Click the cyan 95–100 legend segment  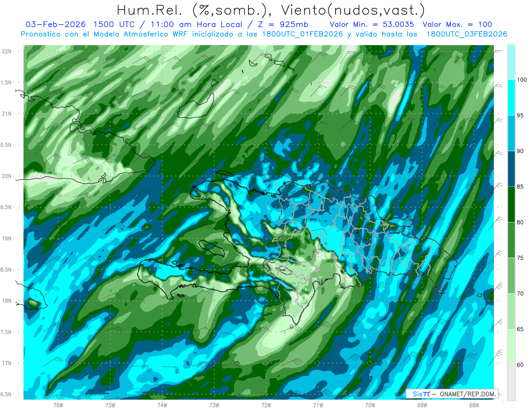pyautogui.click(x=511, y=98)
